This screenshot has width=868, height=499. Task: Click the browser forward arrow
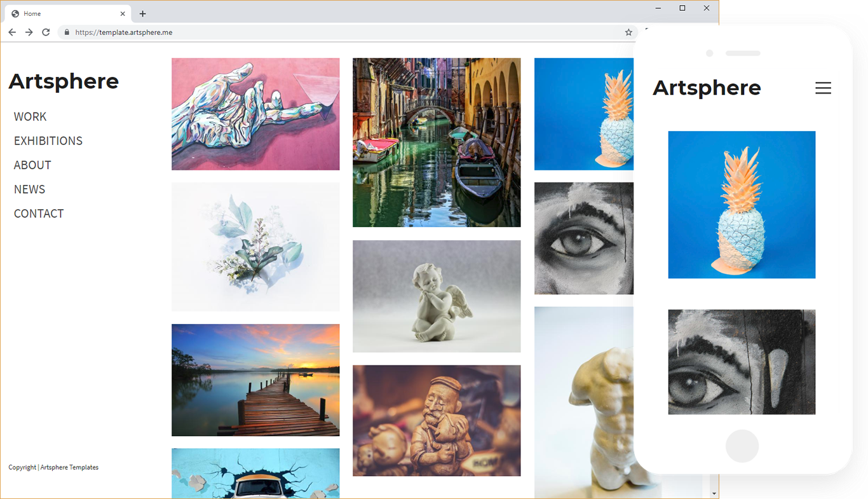(29, 32)
